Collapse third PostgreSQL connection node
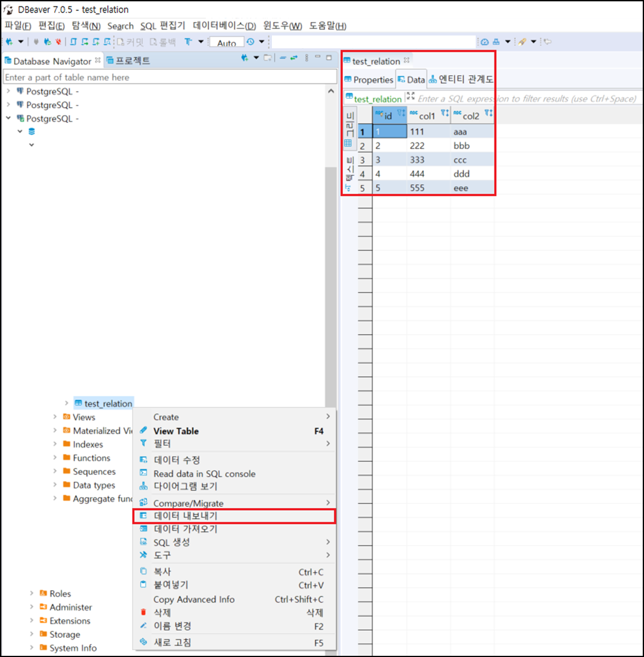 tap(8, 118)
